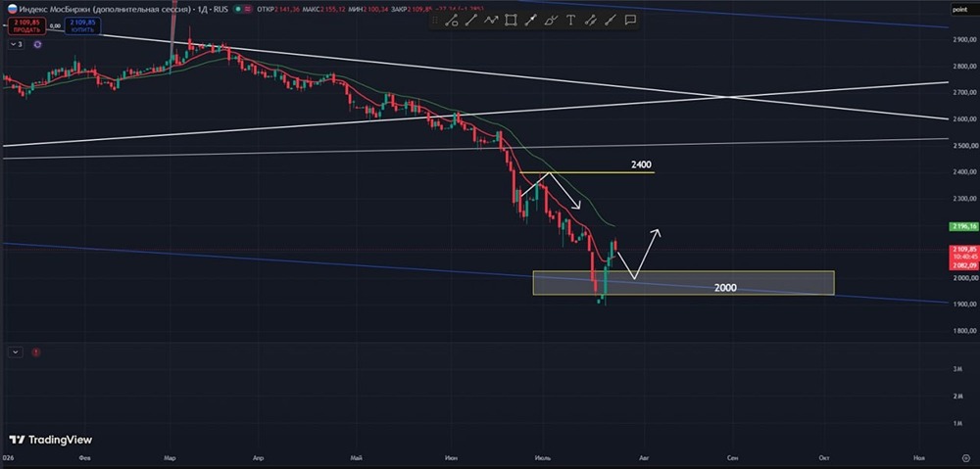Click the 3M volume axis label
Viewport: 980px width, 469px height.
(x=956, y=368)
